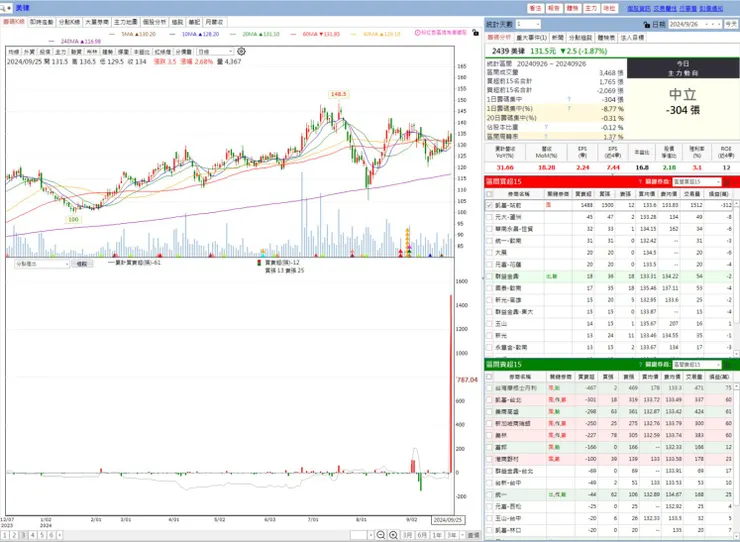The width and height of the screenshot is (740, 542).
Task: Switch to the 主力地圖 tab
Action: [126, 22]
